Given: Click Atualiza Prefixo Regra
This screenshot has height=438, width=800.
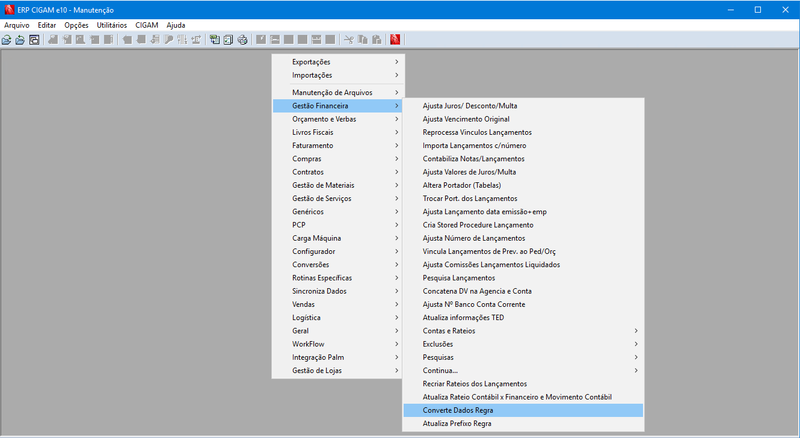Looking at the screenshot, I should 523,424.
